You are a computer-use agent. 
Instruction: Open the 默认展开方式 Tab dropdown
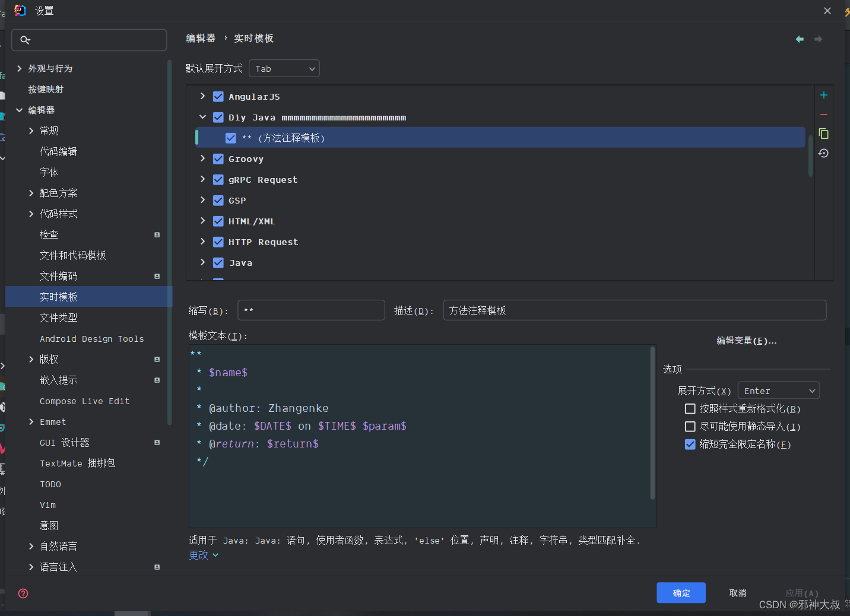pos(284,69)
